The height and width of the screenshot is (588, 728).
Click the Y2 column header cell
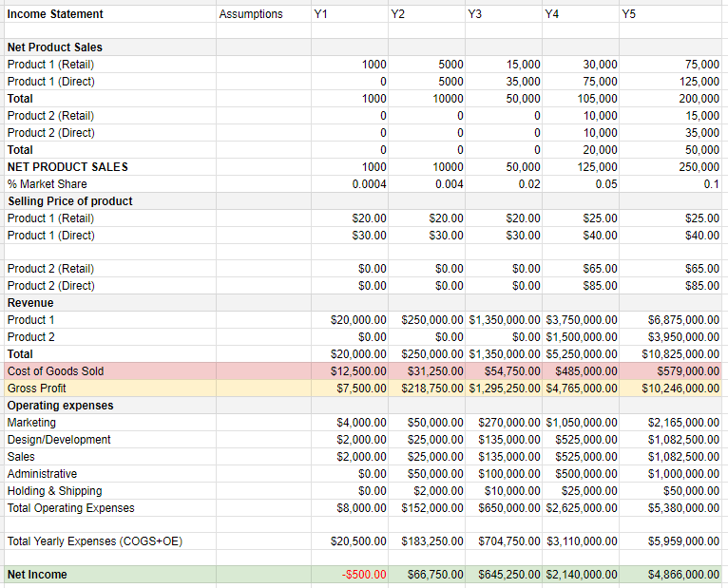click(427, 14)
